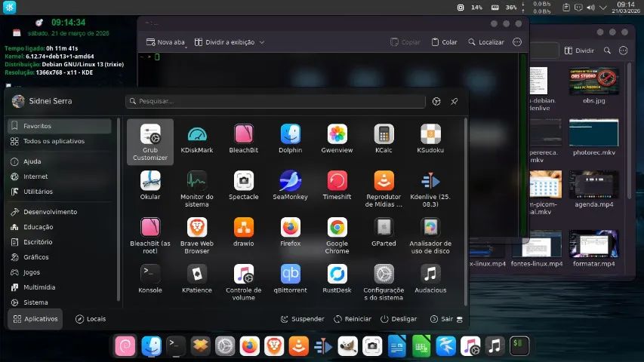Focus the Pesquisar search field

(x=276, y=101)
